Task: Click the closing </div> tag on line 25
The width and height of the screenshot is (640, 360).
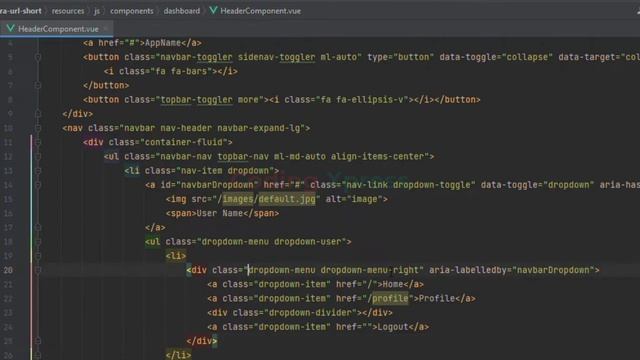Action: [x=202, y=341]
